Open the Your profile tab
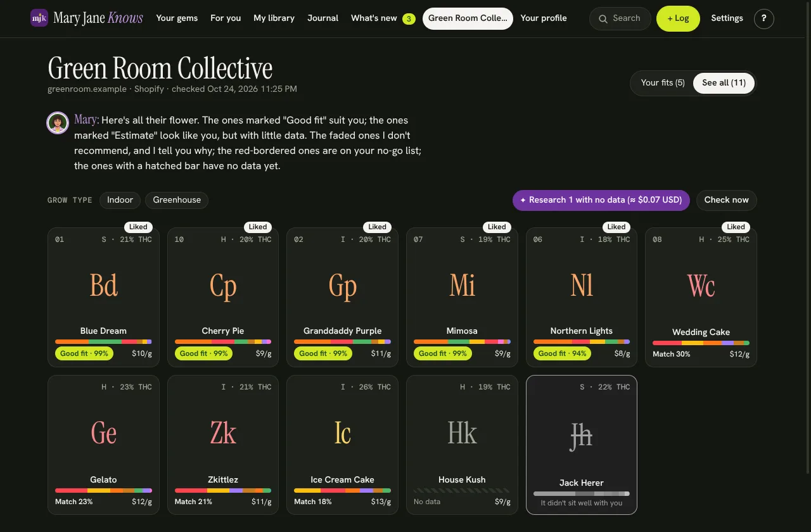Screen dimensions: 811x532 (x=544, y=18)
